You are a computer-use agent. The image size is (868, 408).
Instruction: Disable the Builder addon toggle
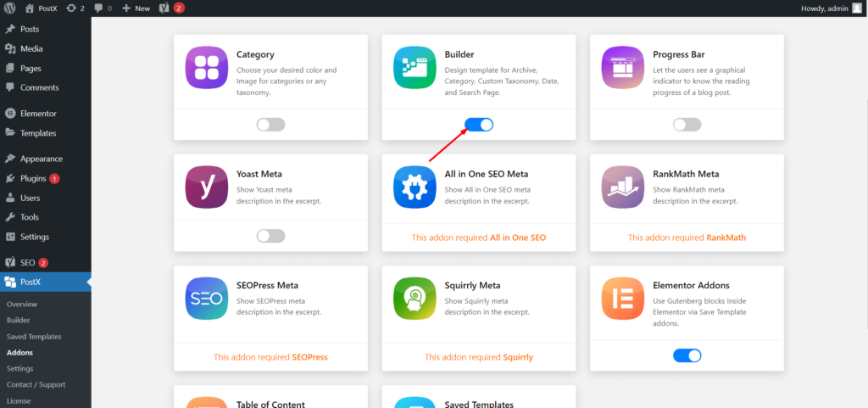click(x=479, y=125)
